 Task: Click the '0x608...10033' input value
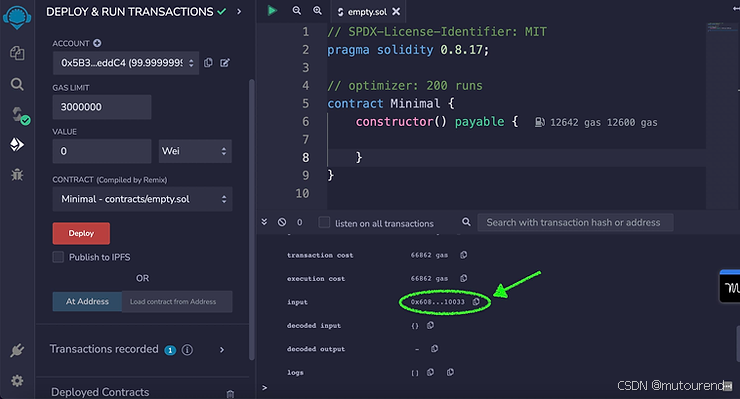point(437,302)
